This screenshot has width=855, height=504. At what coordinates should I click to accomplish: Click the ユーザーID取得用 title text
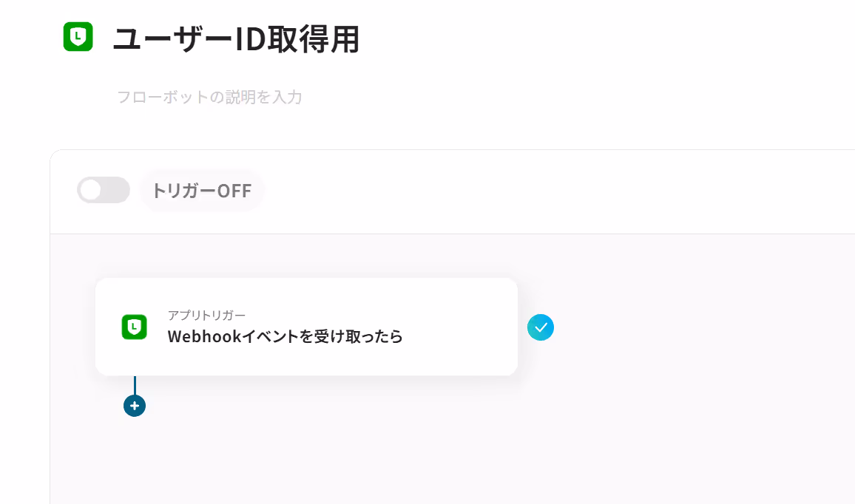(x=235, y=40)
